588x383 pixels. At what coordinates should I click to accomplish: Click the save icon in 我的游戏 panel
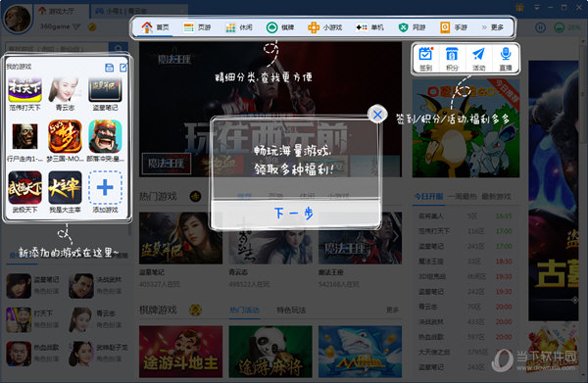pyautogui.click(x=109, y=68)
